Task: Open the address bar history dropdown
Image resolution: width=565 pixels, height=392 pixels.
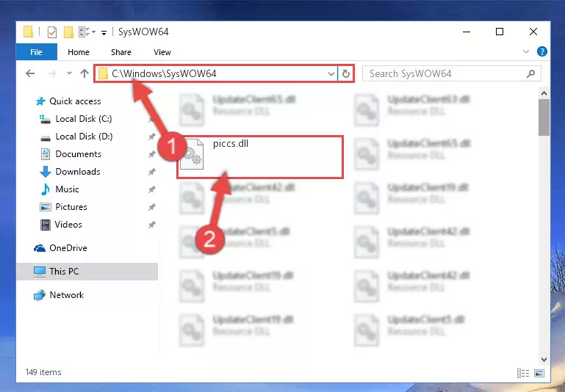Action: point(331,74)
